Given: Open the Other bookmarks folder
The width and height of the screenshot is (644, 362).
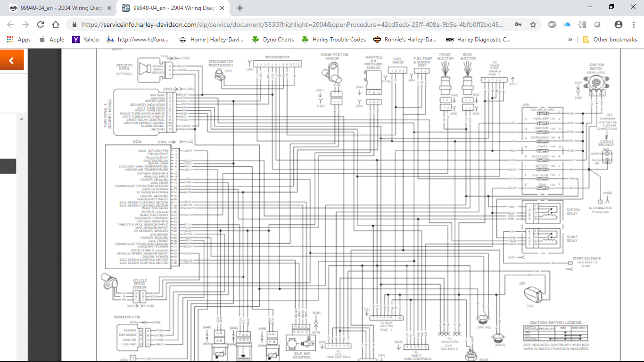Looking at the screenshot, I should tap(610, 40).
